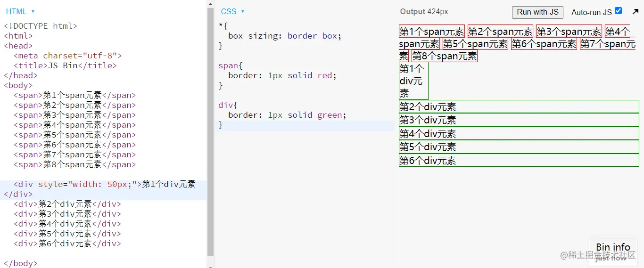Image resolution: width=644 pixels, height=268 pixels.
Task: Click 第8个span元素 in output preview
Action: pos(445,56)
